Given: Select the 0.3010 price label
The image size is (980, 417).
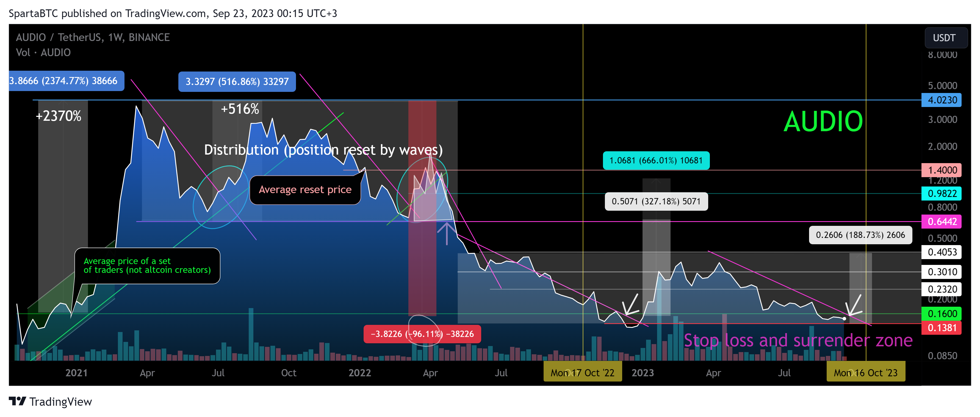Looking at the screenshot, I should coord(941,272).
